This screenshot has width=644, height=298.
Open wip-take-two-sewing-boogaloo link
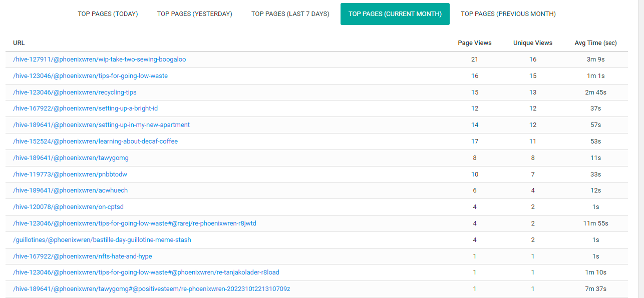pos(100,59)
